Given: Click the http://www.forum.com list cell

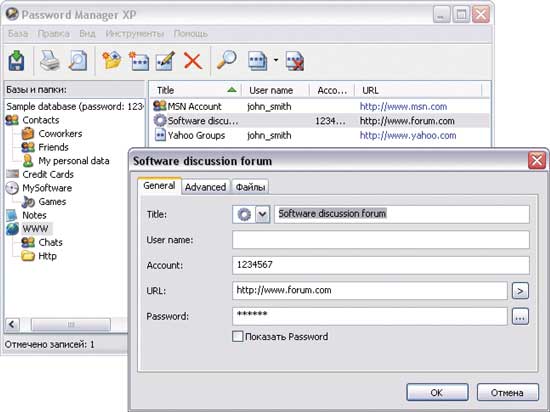Looking at the screenshot, I should pos(407,121).
